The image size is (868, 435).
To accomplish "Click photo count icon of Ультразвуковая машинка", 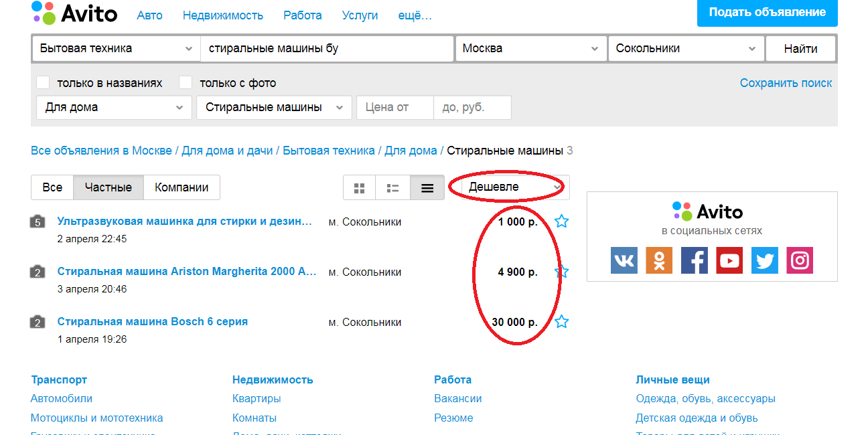I will tap(38, 222).
